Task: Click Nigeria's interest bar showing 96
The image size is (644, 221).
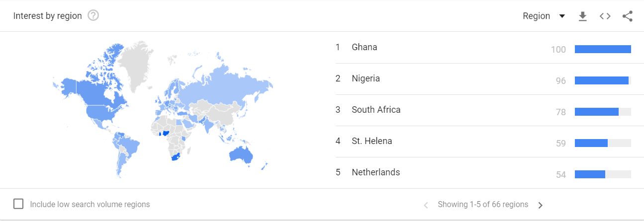Action: (x=601, y=80)
